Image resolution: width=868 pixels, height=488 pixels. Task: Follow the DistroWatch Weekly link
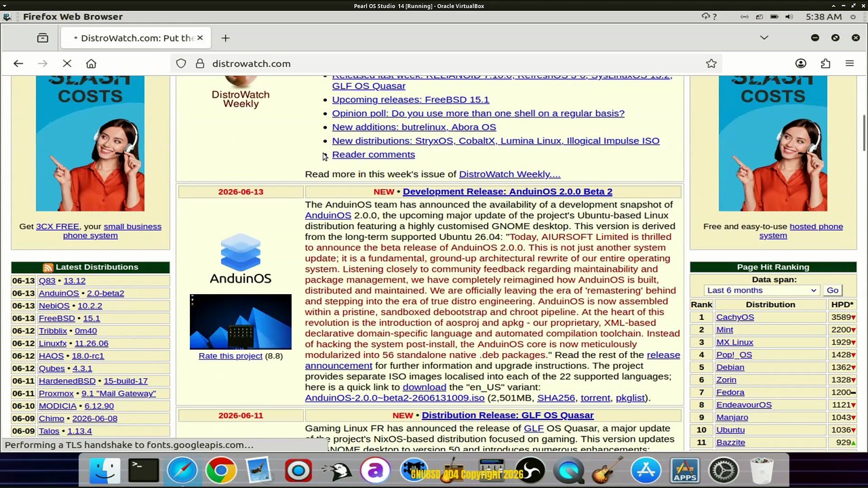(509, 174)
